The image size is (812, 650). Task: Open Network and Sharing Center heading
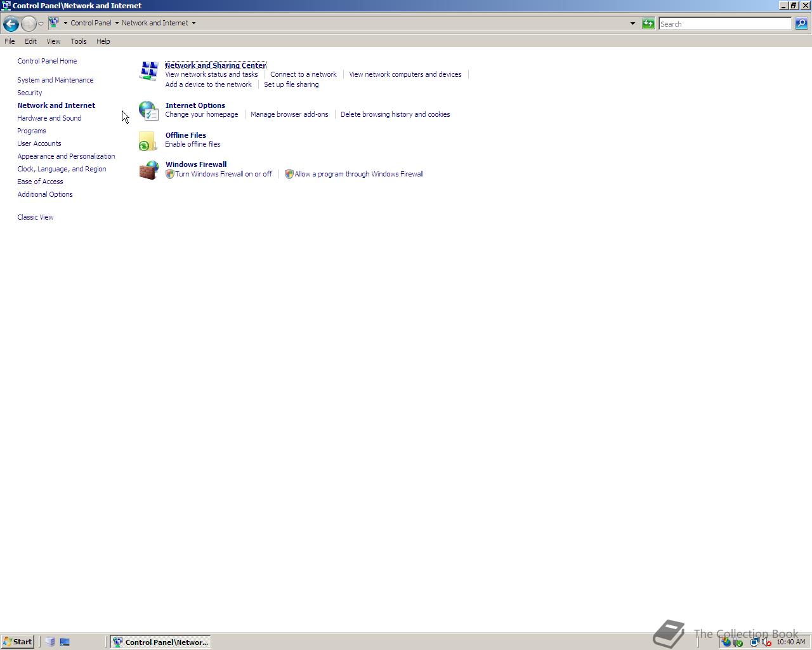(216, 65)
